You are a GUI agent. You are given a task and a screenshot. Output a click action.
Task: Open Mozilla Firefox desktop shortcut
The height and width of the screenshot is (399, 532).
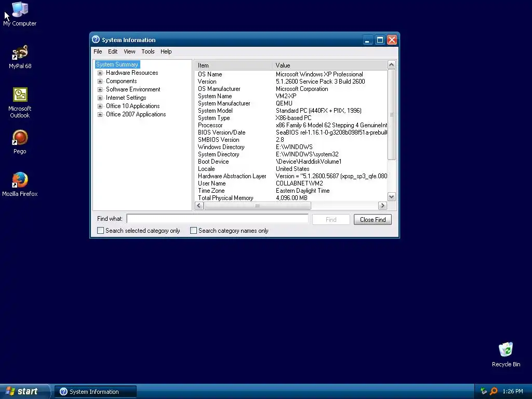point(20,184)
